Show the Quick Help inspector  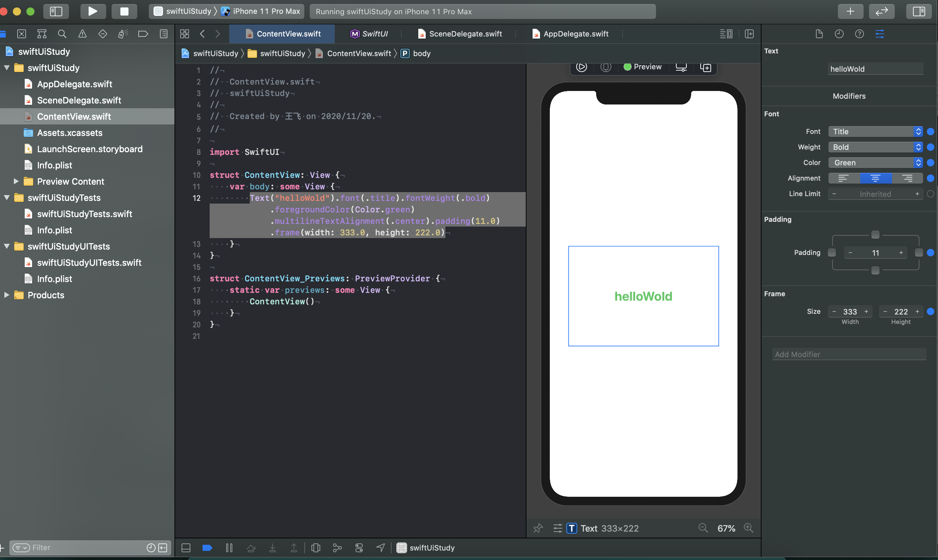click(860, 34)
